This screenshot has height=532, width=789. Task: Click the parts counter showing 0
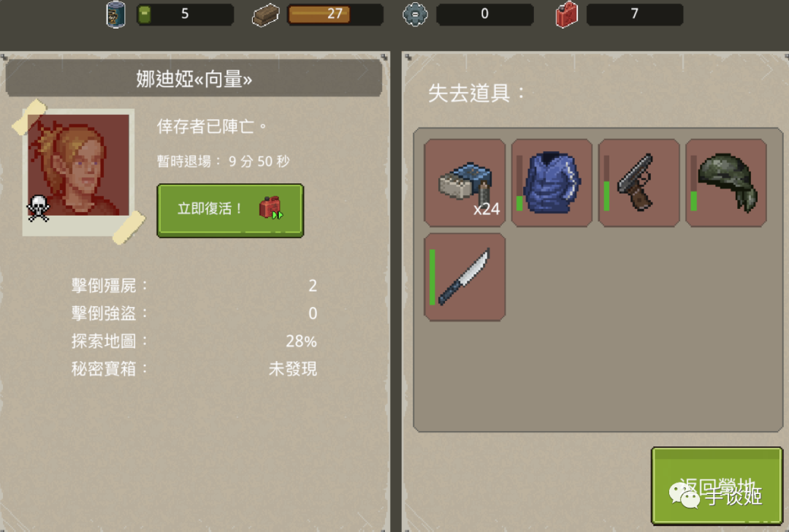pyautogui.click(x=484, y=14)
